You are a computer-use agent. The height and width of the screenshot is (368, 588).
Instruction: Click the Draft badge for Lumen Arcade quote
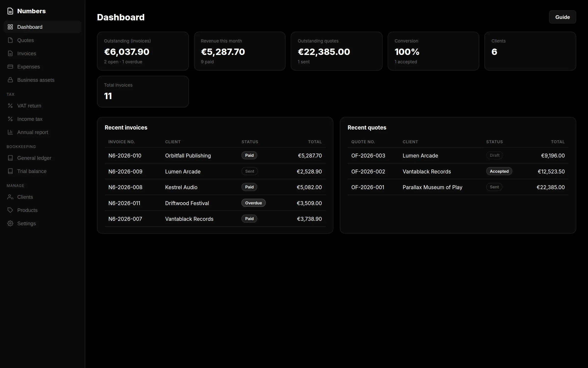(494, 155)
